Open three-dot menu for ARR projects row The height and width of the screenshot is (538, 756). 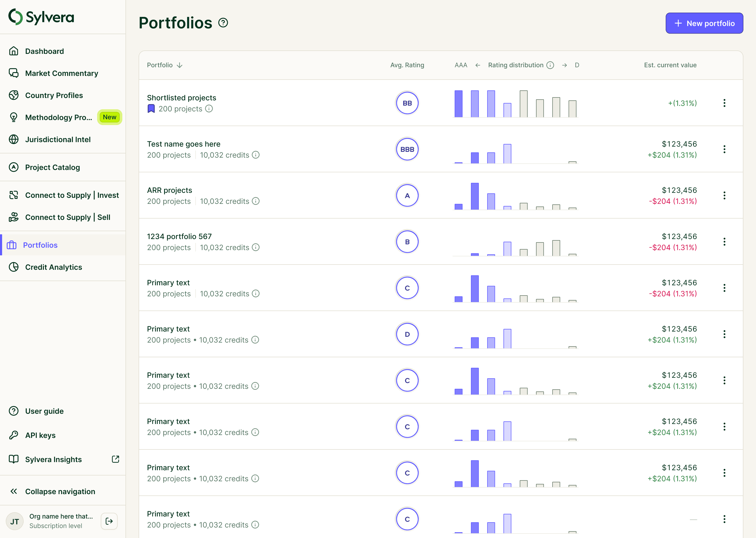(724, 195)
